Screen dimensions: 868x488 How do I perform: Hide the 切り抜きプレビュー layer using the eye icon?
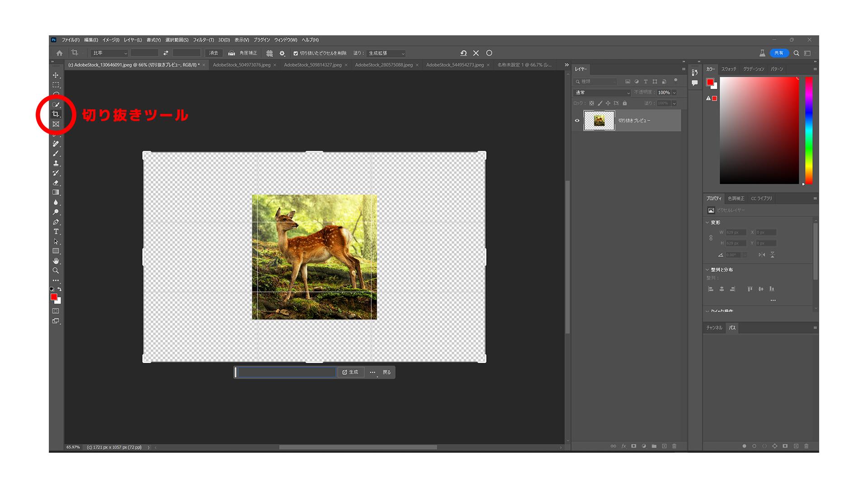pos(577,121)
